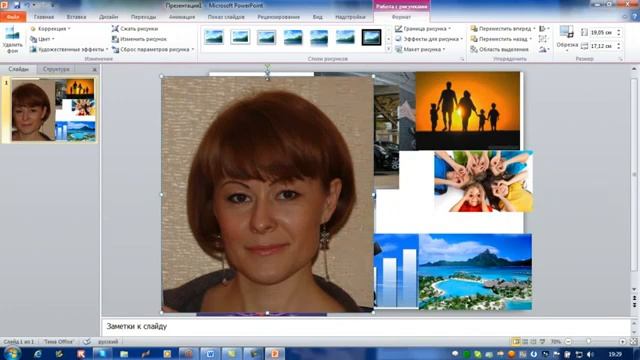Switch to Normal view in status bar
The image size is (640, 360).
pyautogui.click(x=516, y=341)
